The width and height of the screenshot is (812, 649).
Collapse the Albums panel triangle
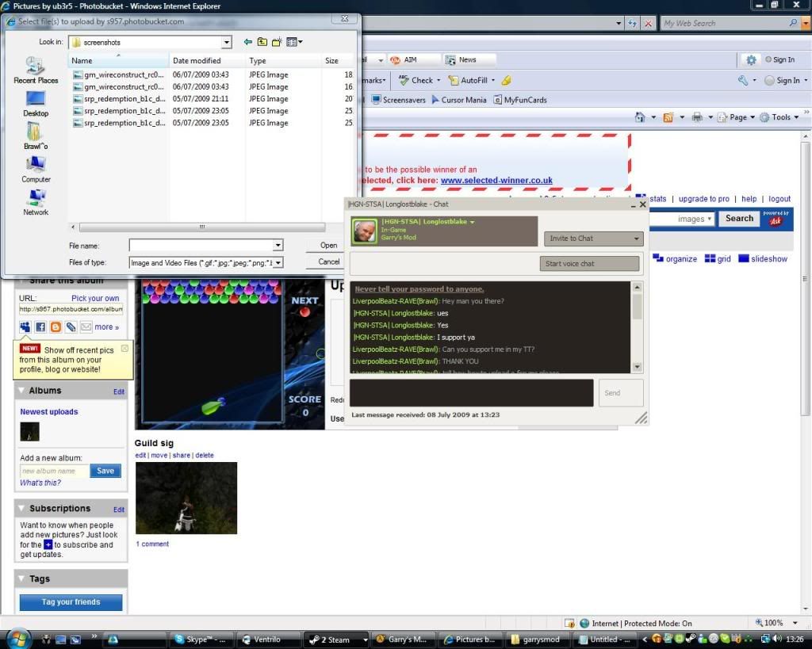21,390
